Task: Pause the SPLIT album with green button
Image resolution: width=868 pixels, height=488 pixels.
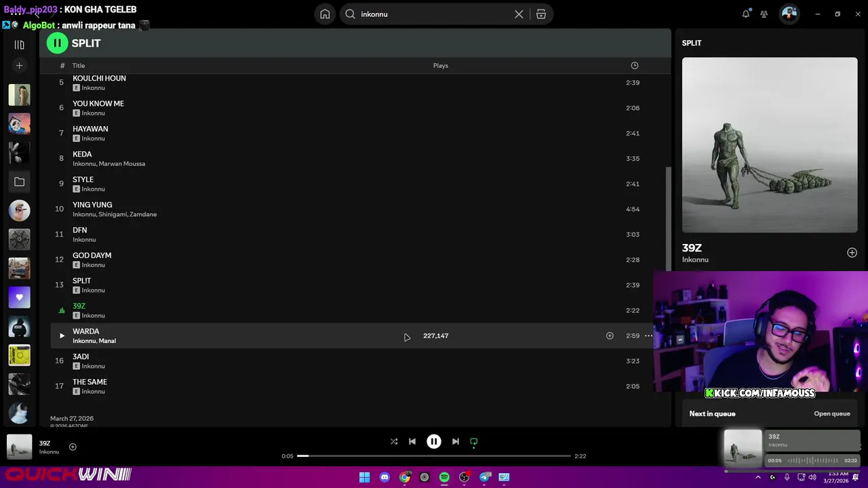Action: (x=57, y=43)
